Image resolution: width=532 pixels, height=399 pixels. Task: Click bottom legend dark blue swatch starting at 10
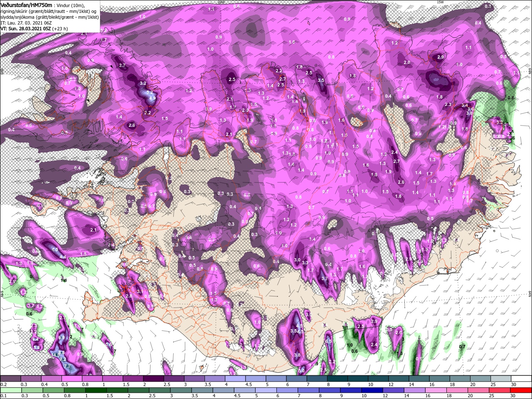[x=372, y=390]
